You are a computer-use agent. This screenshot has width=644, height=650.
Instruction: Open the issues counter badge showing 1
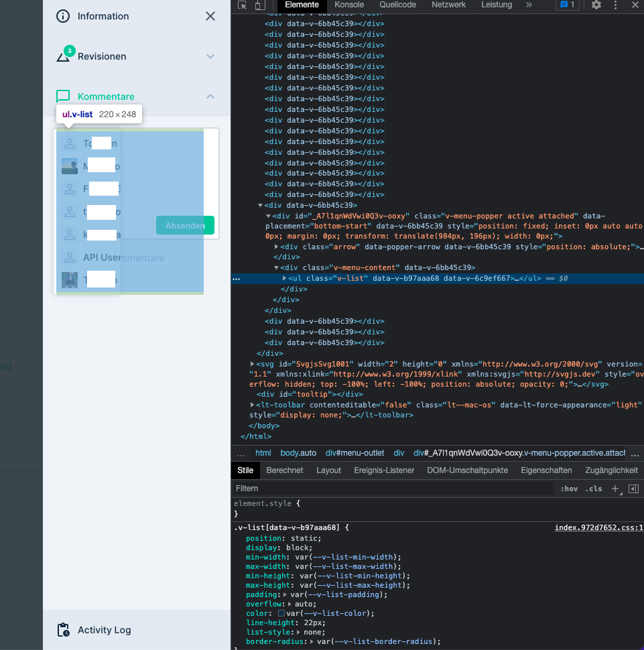tap(568, 5)
